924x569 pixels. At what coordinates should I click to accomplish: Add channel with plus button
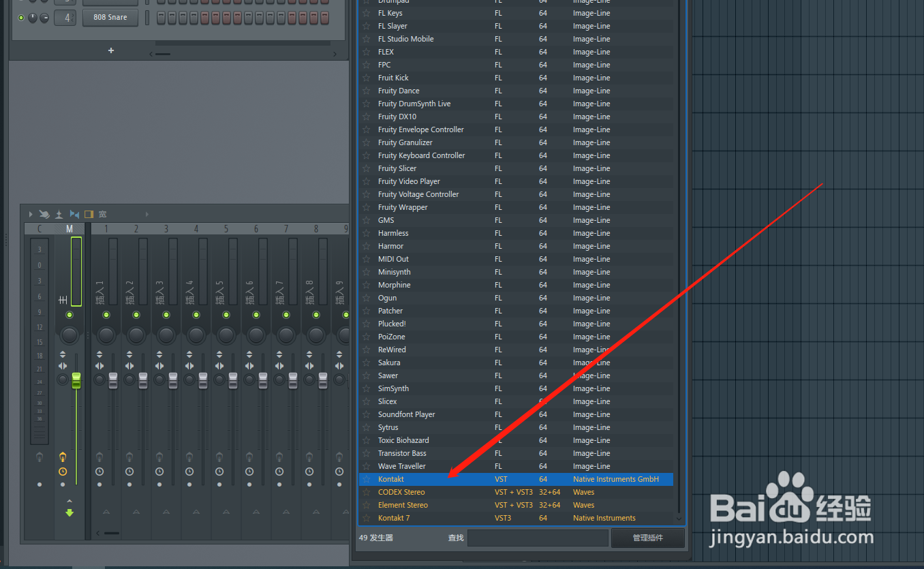(111, 50)
